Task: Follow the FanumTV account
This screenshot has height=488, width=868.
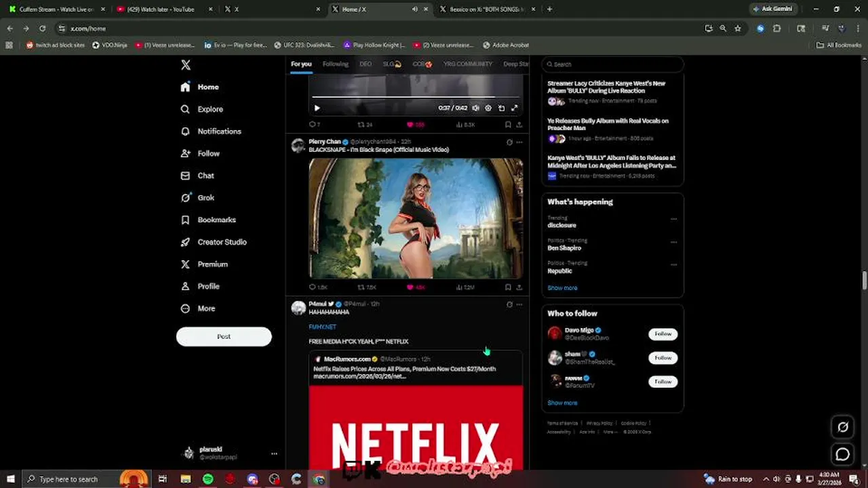Action: click(663, 382)
